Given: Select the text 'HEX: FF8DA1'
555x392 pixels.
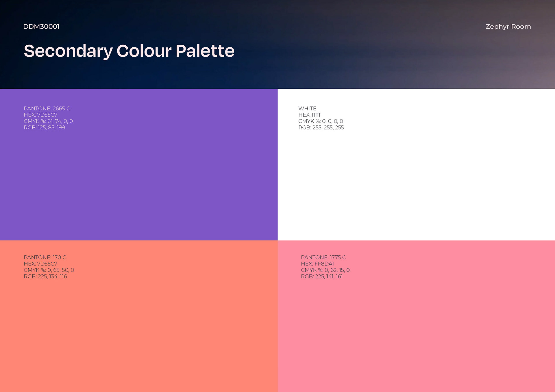Looking at the screenshot, I should coord(317,264).
